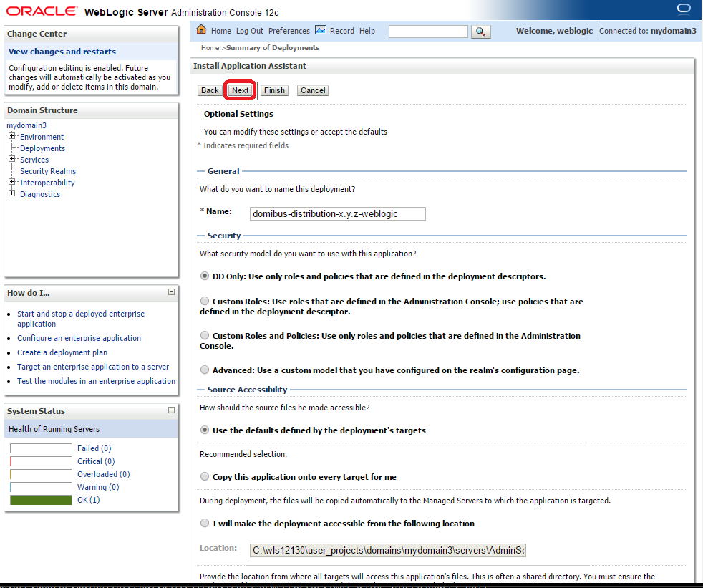This screenshot has height=588, width=703.
Task: Open Create a deployment plan link
Action: 62,352
